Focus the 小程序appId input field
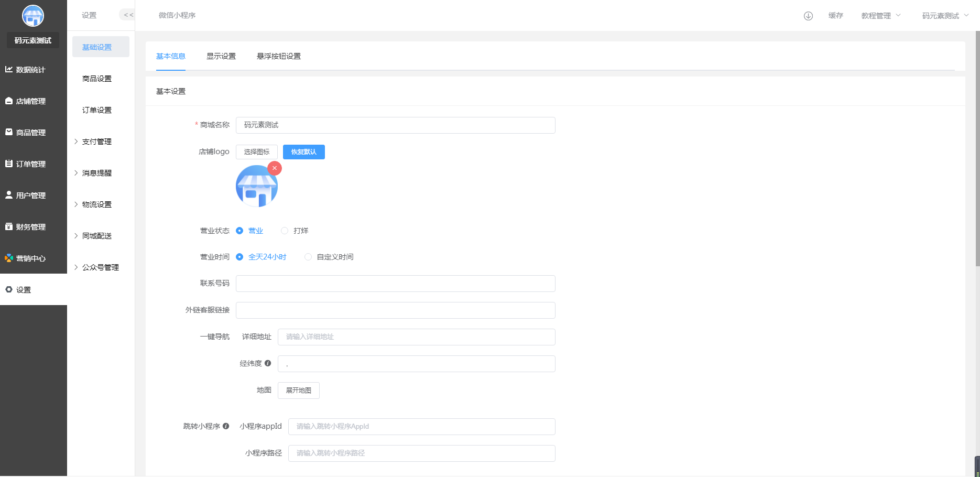 point(422,427)
